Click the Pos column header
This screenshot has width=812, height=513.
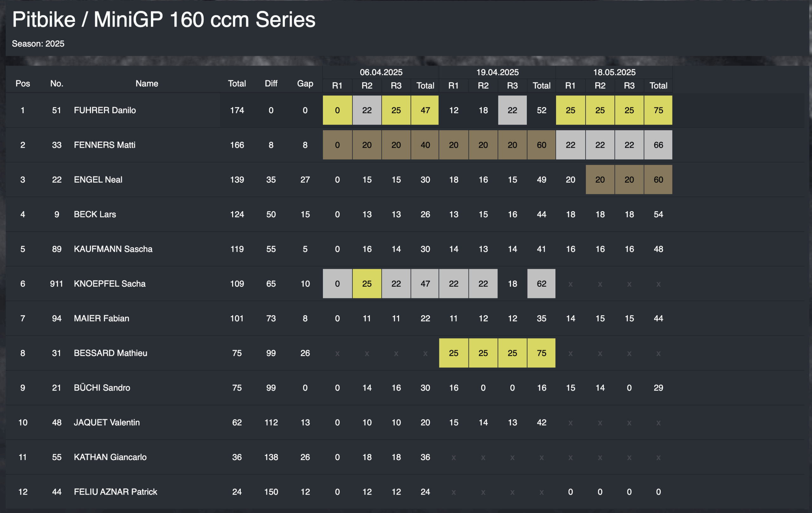point(23,84)
